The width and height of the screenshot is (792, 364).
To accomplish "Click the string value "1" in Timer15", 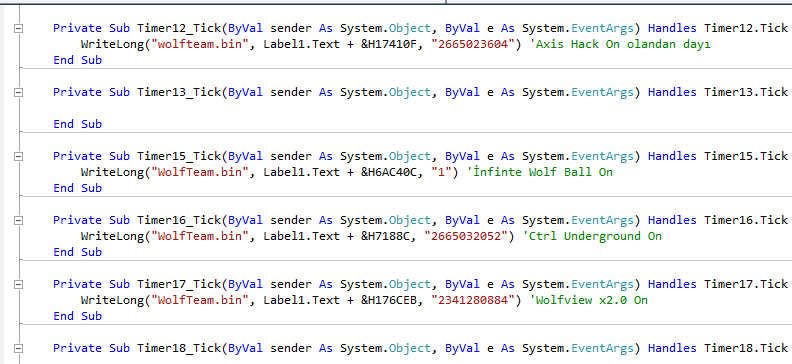I will (441, 172).
